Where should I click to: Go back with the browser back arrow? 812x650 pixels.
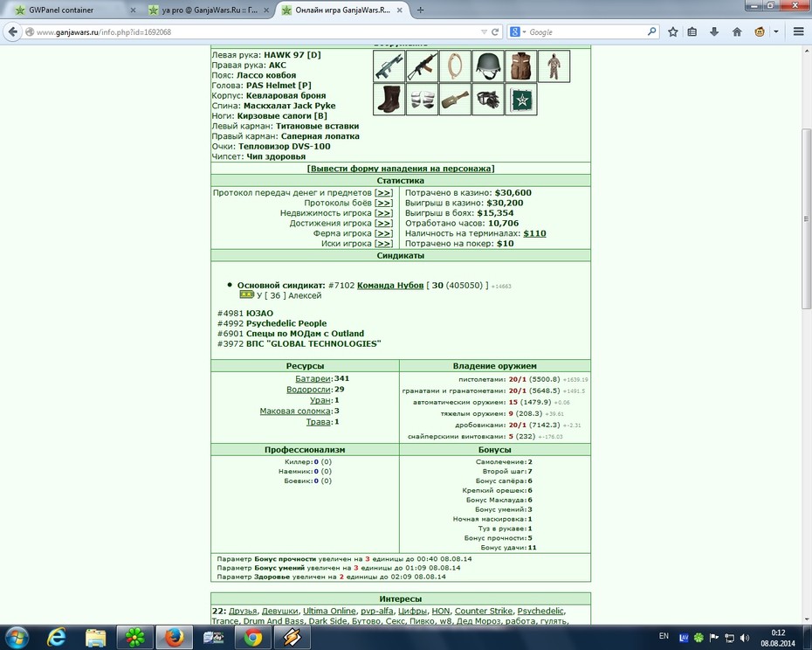[x=12, y=31]
